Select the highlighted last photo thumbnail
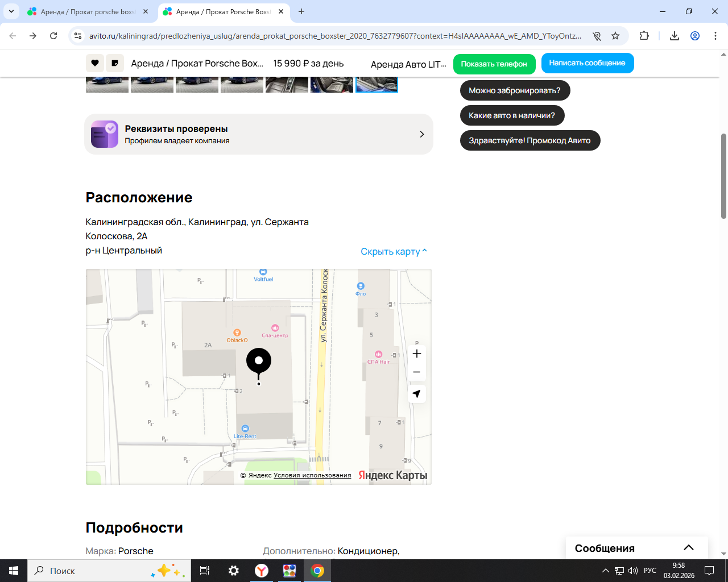Viewport: 728px width, 582px height. 377,84
